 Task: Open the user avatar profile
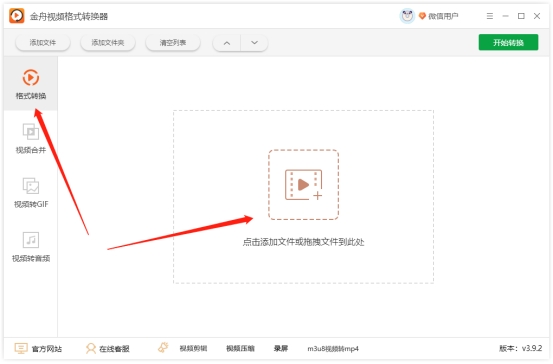[407, 16]
